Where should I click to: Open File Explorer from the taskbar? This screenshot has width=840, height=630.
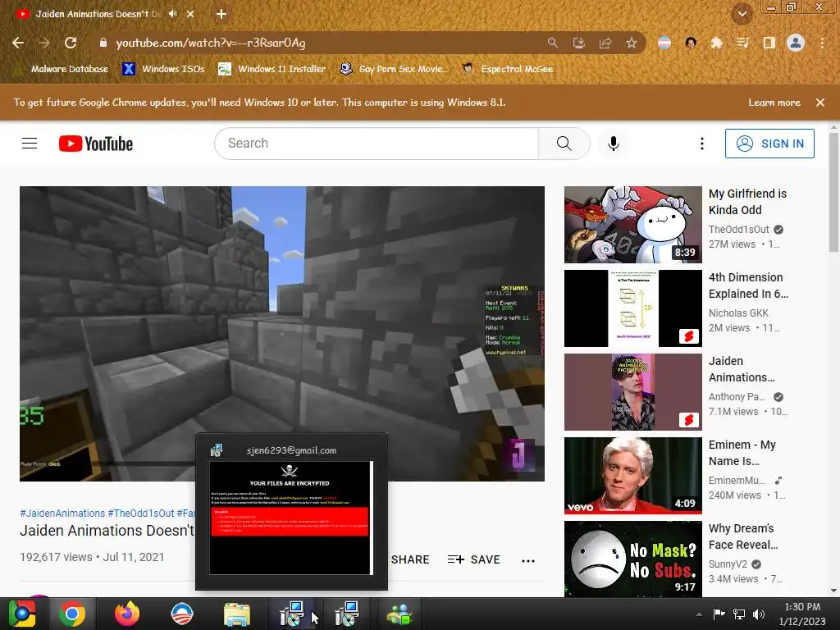[236, 614]
